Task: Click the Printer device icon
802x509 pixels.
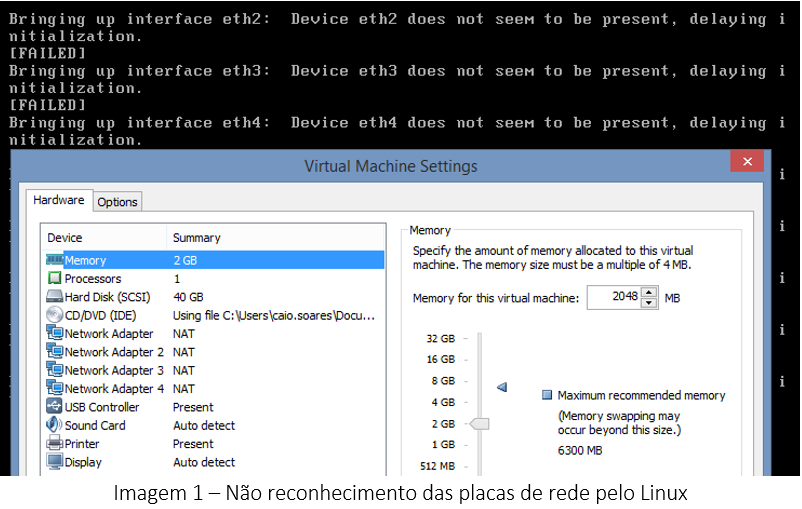Action: point(54,444)
